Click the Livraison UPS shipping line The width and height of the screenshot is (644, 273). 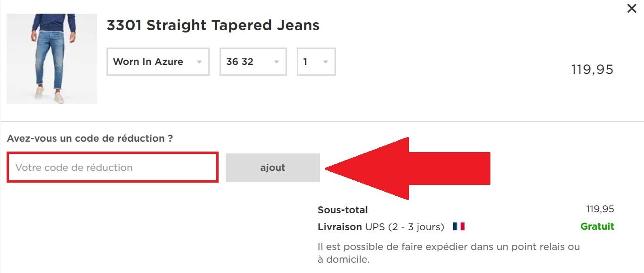[x=380, y=226]
